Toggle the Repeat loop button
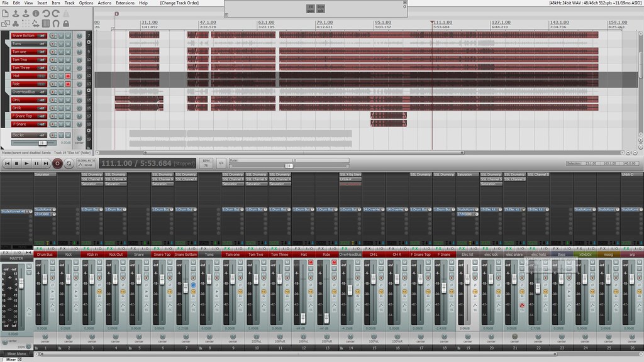Viewport: 644px width, 362px height. point(67,163)
